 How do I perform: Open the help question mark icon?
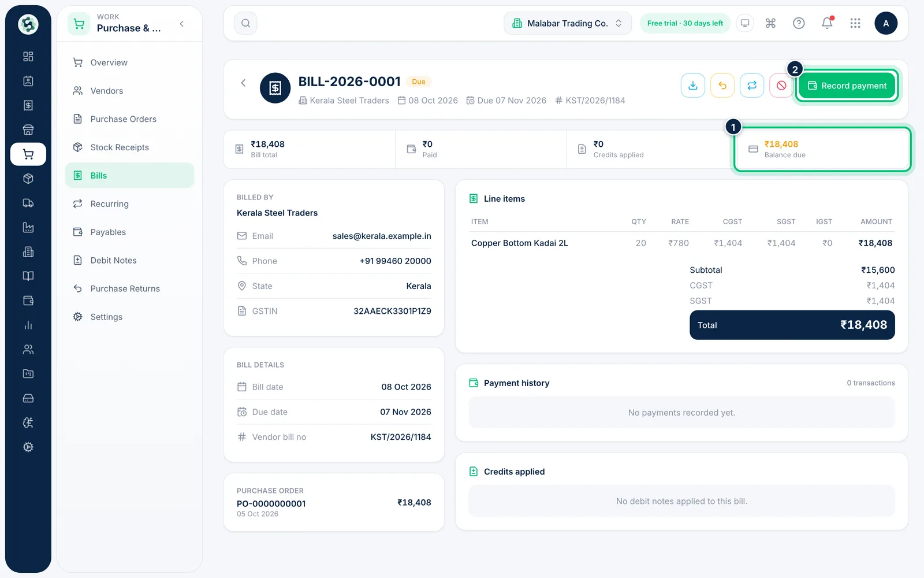click(x=799, y=23)
